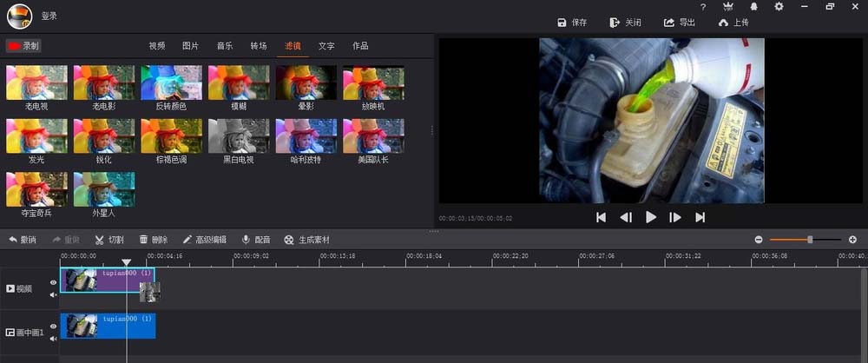Open the notifications bell icon
The image size is (868, 363).
(x=753, y=7)
